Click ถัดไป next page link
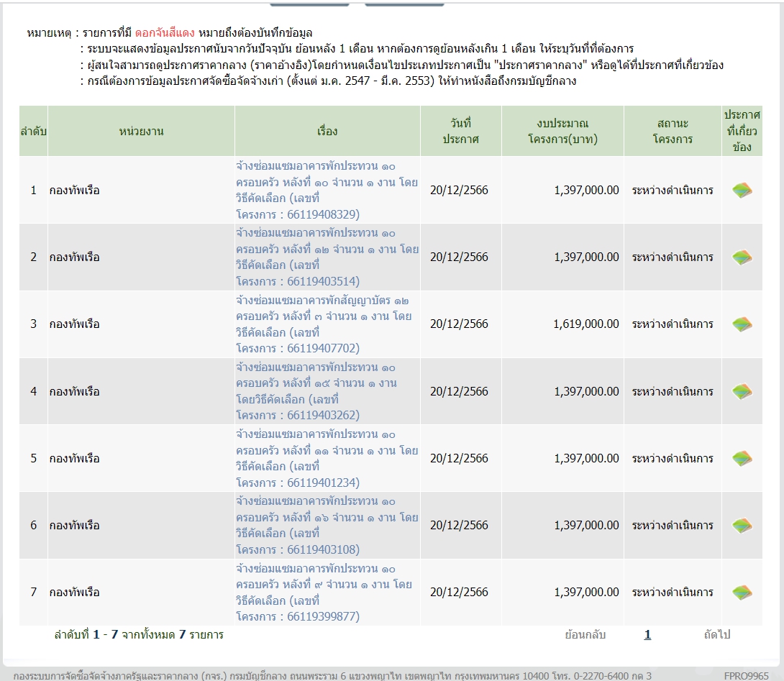This screenshot has width=784, height=681. 717,634
